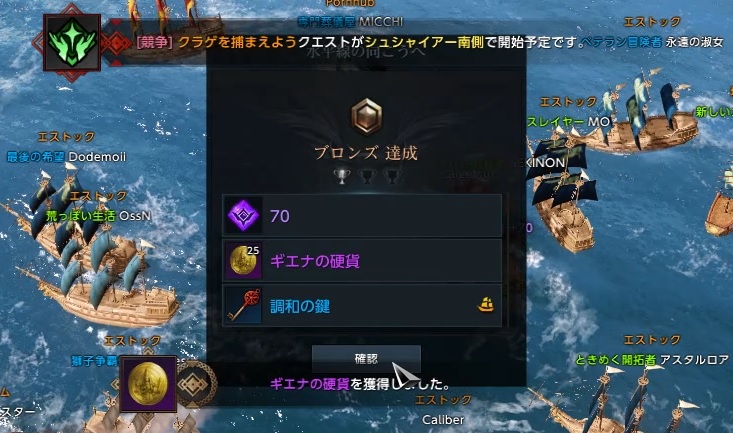Select the ギエナの硬貨 reward row text
The image size is (733, 433).
315,261
